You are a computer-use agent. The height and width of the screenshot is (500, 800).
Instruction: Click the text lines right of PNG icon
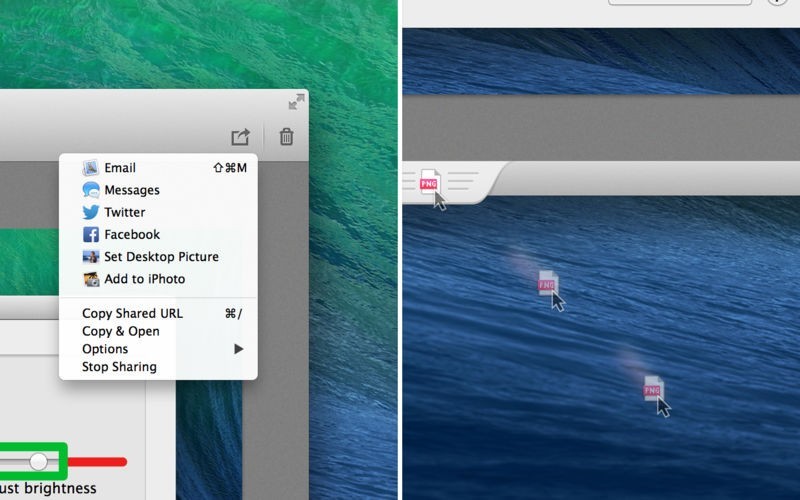[462, 181]
